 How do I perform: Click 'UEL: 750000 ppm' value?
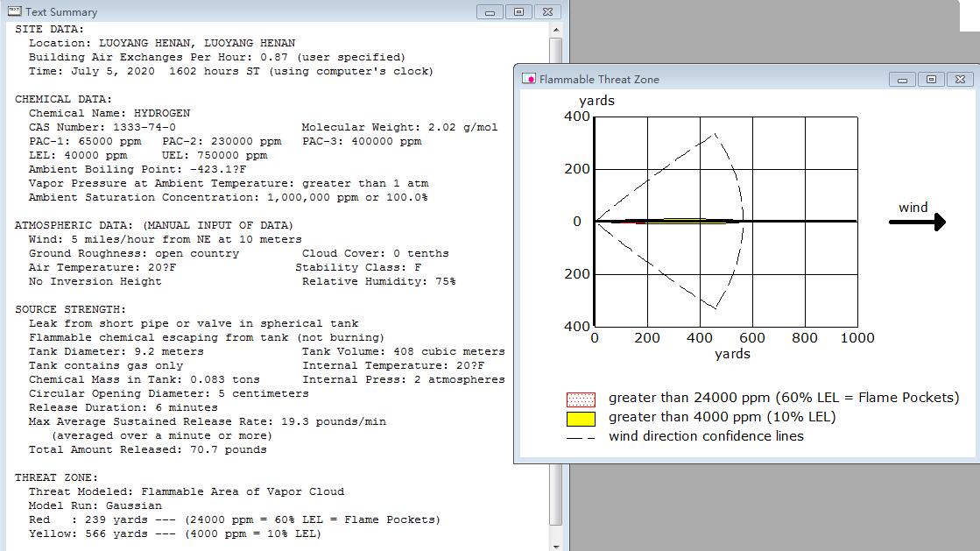(215, 155)
